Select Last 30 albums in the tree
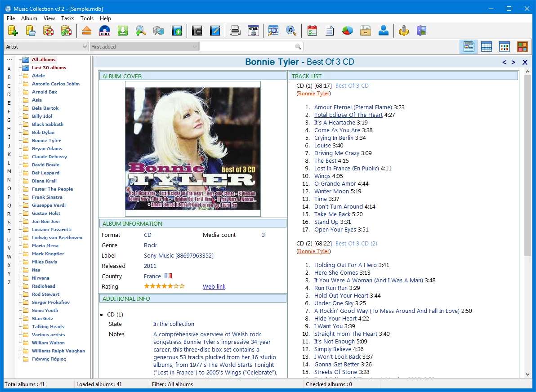536x392 pixels. 49,68
